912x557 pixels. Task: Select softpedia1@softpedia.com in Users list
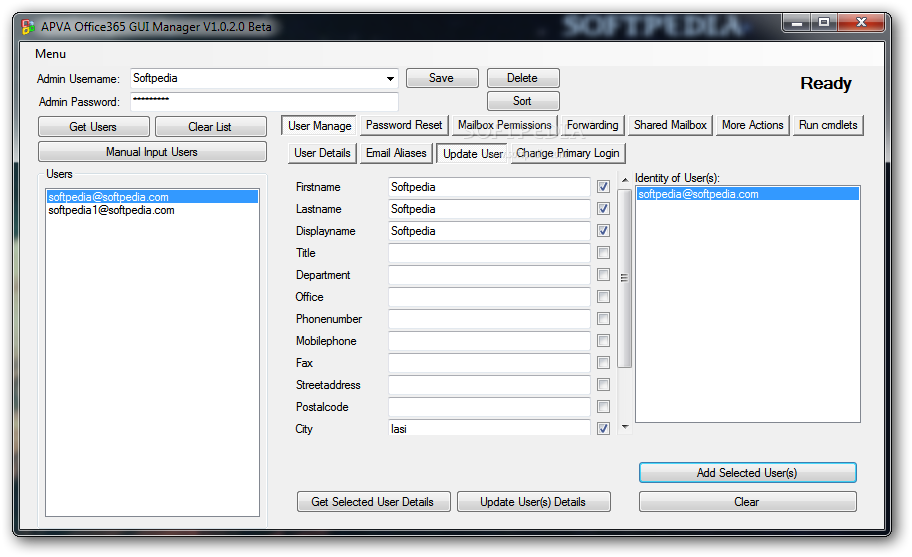click(x=152, y=210)
